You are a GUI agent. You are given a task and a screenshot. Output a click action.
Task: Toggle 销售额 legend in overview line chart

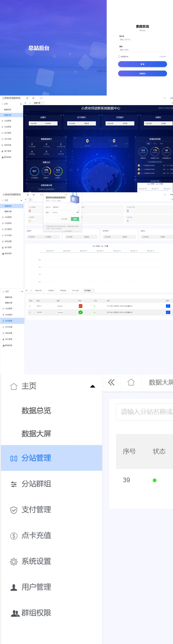[96, 246]
